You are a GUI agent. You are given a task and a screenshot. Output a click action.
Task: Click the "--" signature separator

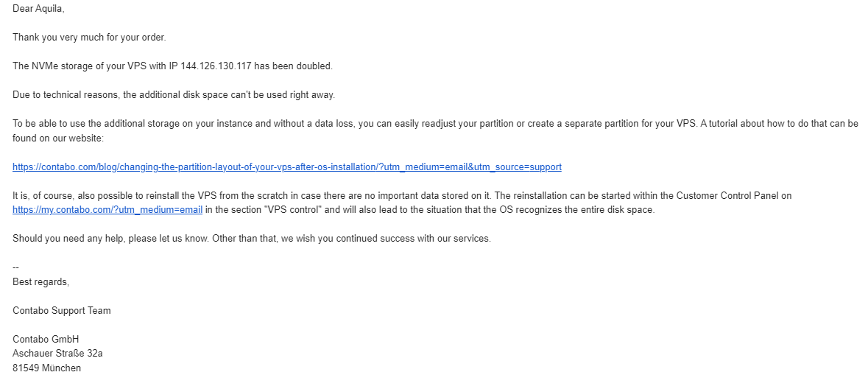[x=16, y=267]
